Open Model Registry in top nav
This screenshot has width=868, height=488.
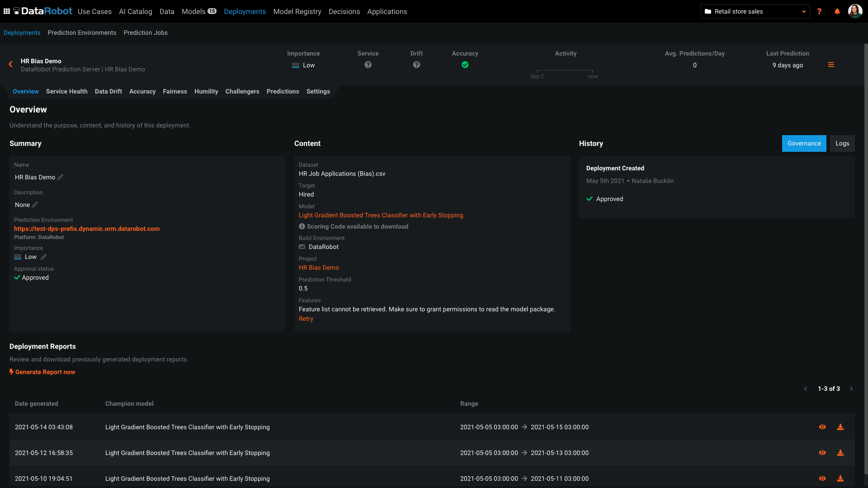pos(297,11)
